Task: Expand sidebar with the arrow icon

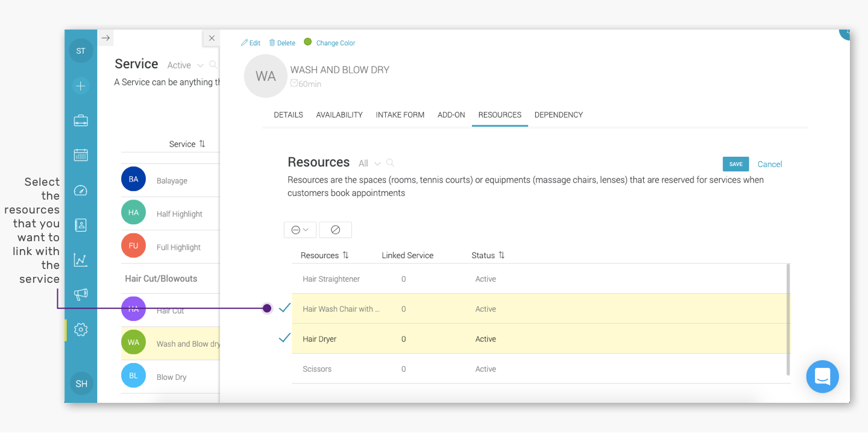Action: click(x=105, y=38)
